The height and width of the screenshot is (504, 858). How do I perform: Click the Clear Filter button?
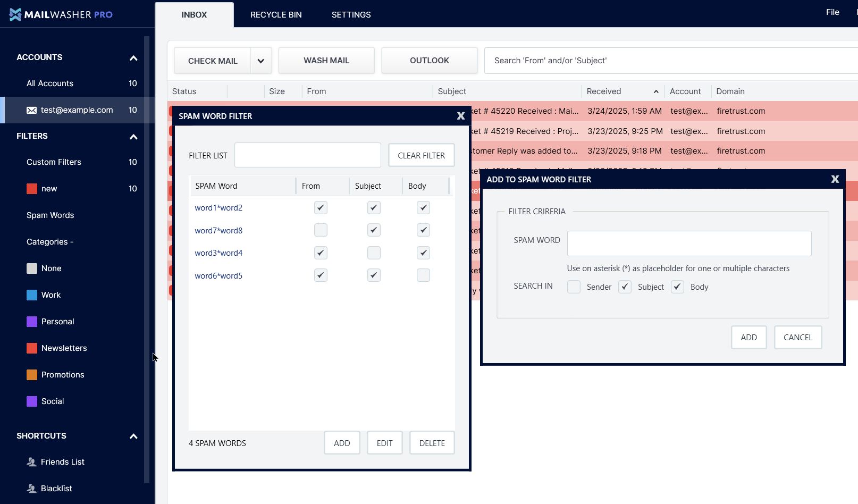click(x=422, y=155)
